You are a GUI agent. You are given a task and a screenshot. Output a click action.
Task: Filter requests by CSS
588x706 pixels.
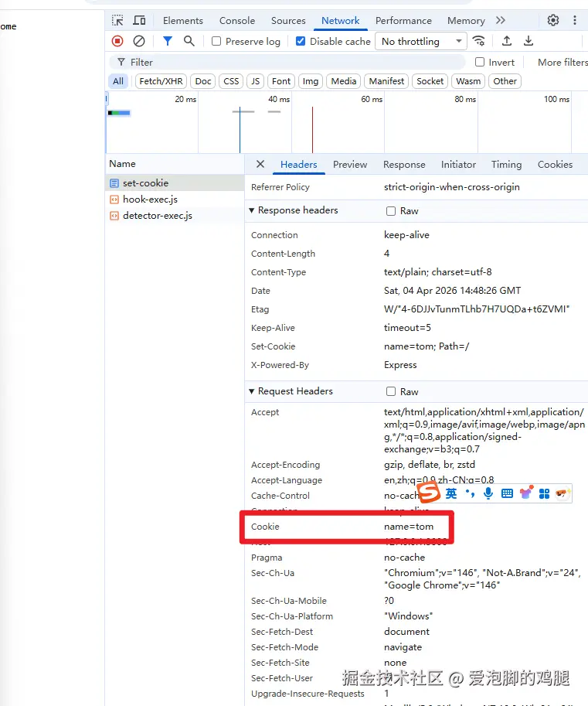[x=231, y=81]
